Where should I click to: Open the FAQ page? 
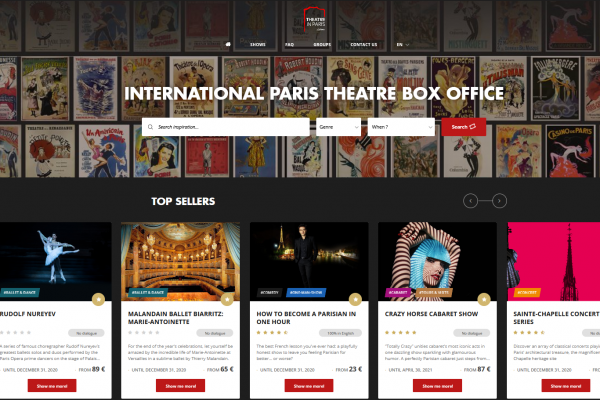289,44
